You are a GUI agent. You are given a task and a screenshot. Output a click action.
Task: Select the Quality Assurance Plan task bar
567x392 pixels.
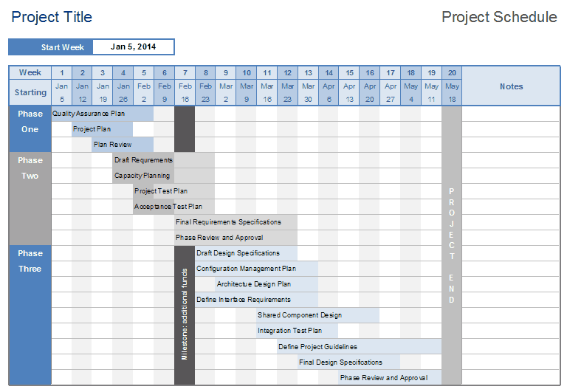(103, 114)
